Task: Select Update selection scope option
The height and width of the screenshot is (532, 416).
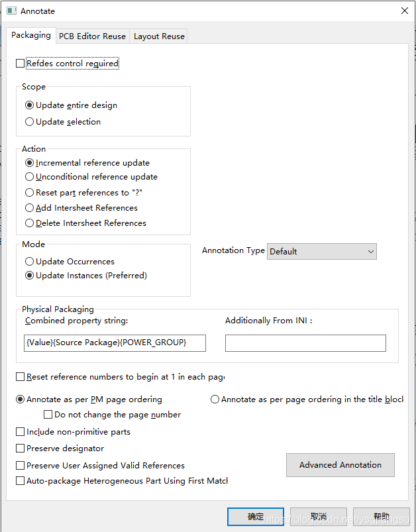Action: pyautogui.click(x=30, y=122)
